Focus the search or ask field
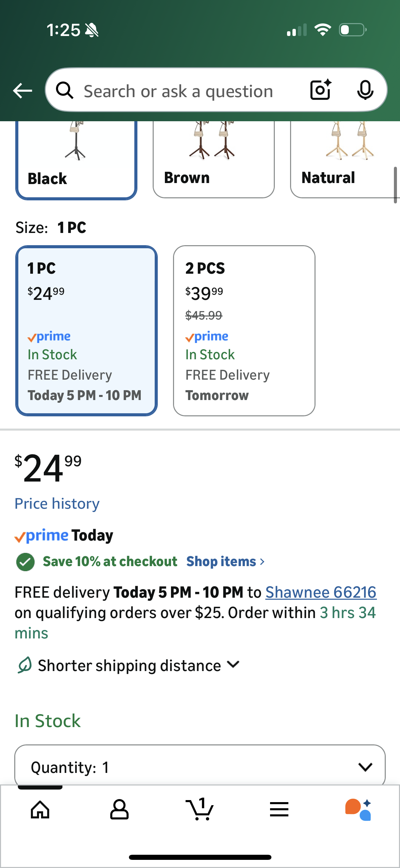The height and width of the screenshot is (868, 400). tap(178, 91)
